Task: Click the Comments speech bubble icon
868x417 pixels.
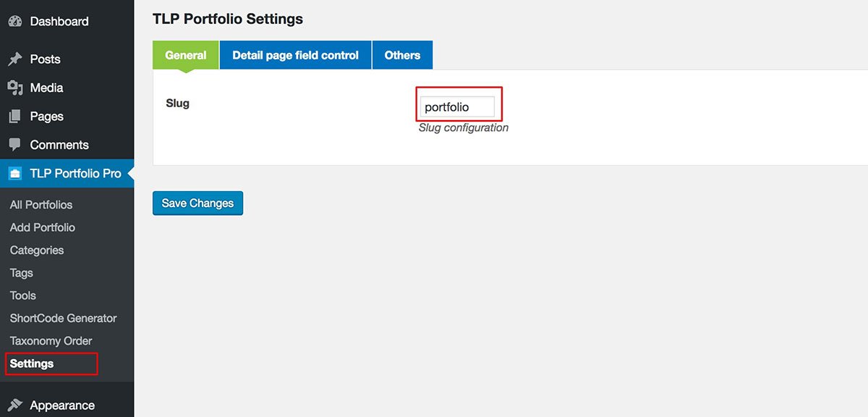Action: coord(15,145)
